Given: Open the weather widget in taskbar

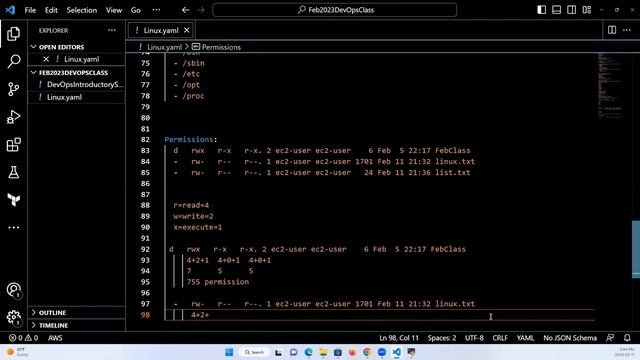Looking at the screenshot, I should pyautogui.click(x=17, y=352).
